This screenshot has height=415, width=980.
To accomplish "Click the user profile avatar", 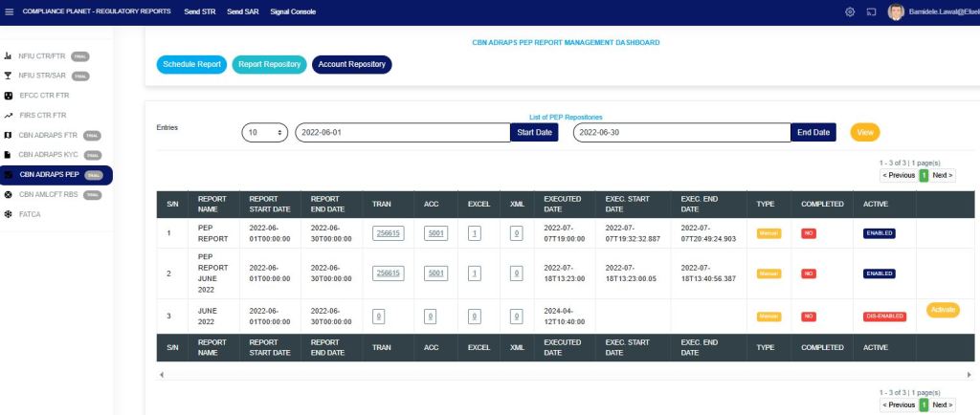I will tap(896, 11).
